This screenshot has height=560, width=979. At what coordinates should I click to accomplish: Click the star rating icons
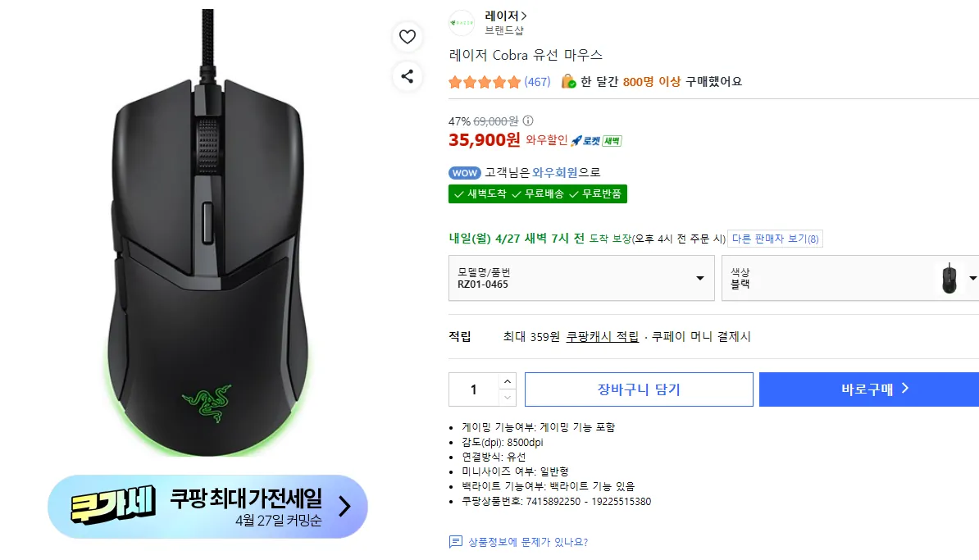pos(484,82)
